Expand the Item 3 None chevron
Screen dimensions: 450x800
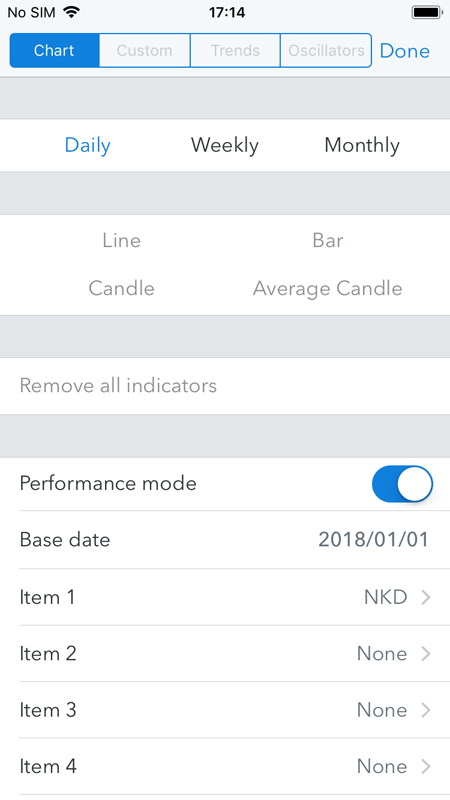pyautogui.click(x=426, y=710)
